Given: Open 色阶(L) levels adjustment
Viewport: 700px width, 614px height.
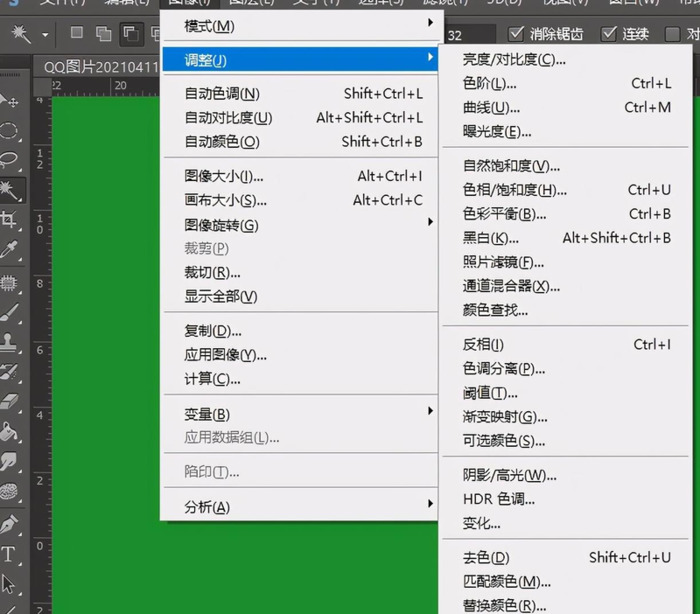Looking at the screenshot, I should point(565,84).
